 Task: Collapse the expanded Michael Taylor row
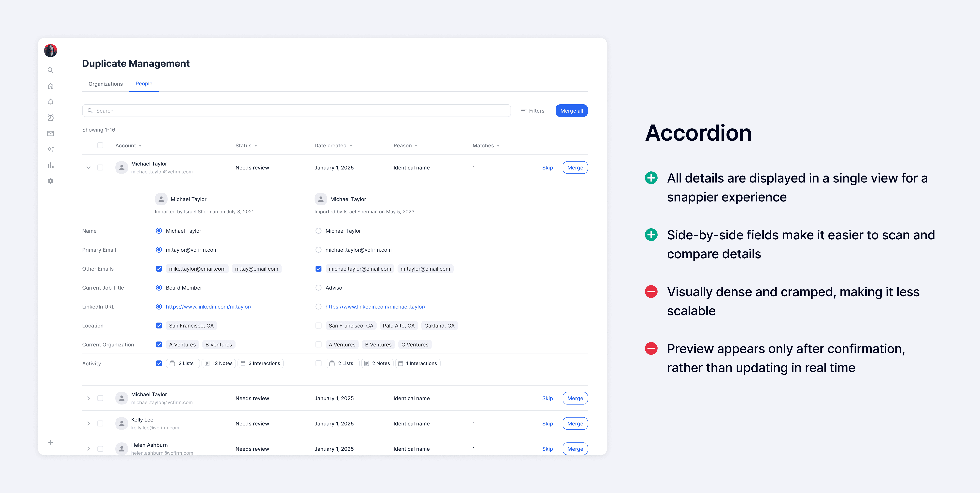coord(88,168)
